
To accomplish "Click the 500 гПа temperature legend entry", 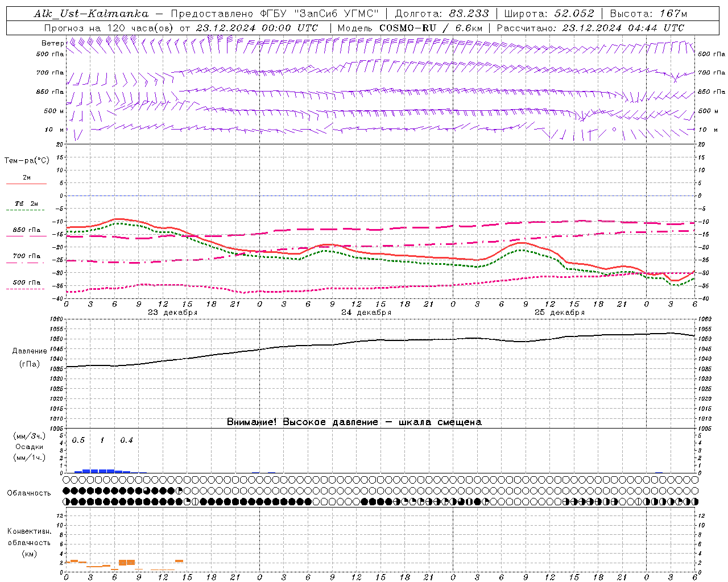I will pos(27,282).
